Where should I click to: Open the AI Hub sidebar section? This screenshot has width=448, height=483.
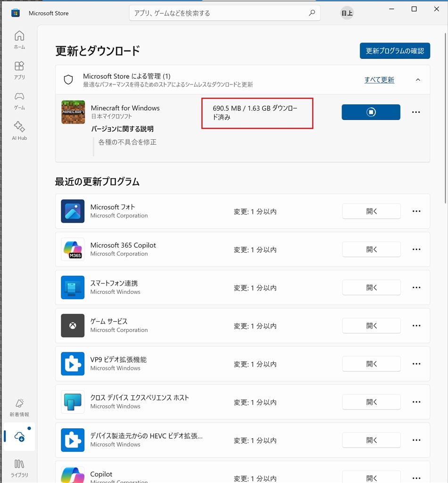point(19,131)
